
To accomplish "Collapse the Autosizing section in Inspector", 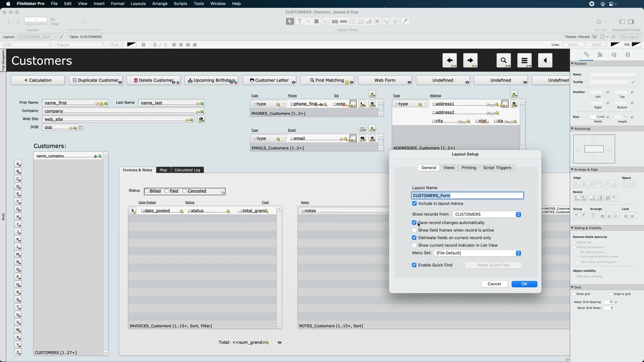I will pyautogui.click(x=572, y=129).
